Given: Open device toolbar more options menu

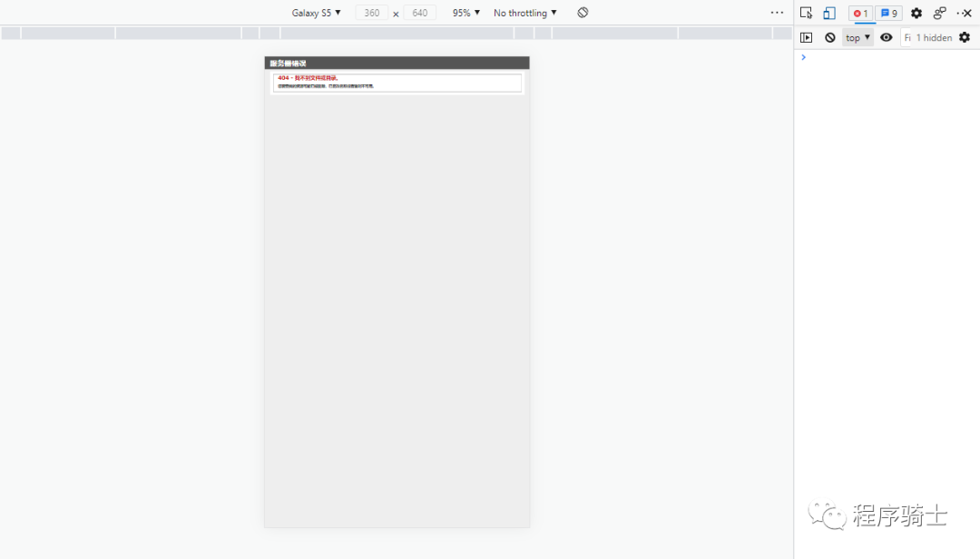Looking at the screenshot, I should pos(777,13).
